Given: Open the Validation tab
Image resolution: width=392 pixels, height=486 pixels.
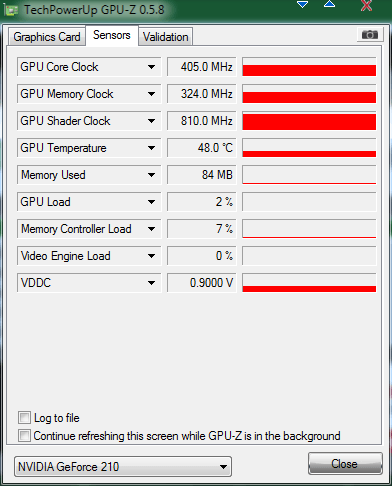Looking at the screenshot, I should pos(166,37).
